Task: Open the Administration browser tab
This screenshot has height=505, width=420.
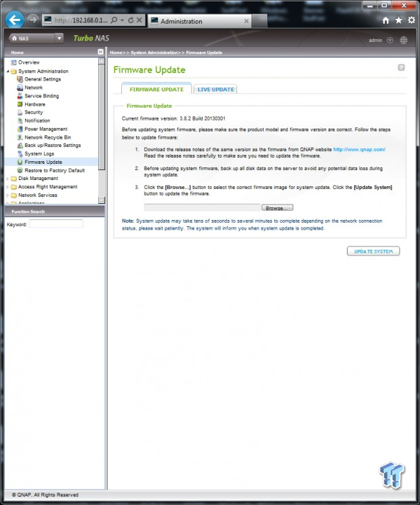Action: (200, 21)
